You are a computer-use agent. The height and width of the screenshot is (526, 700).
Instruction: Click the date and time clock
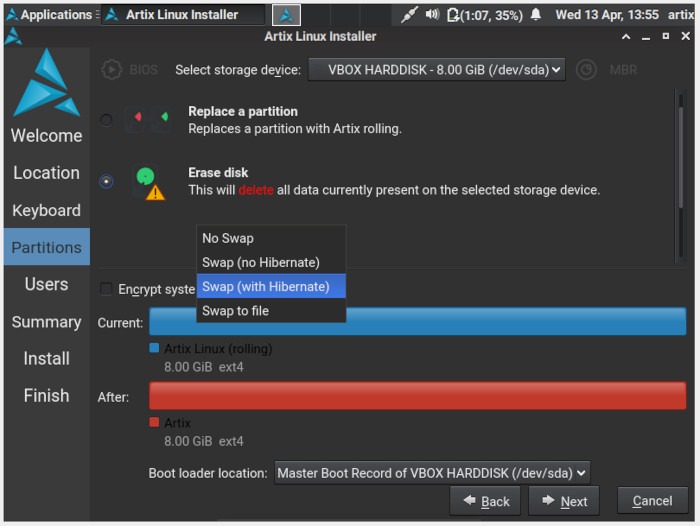tap(607, 15)
